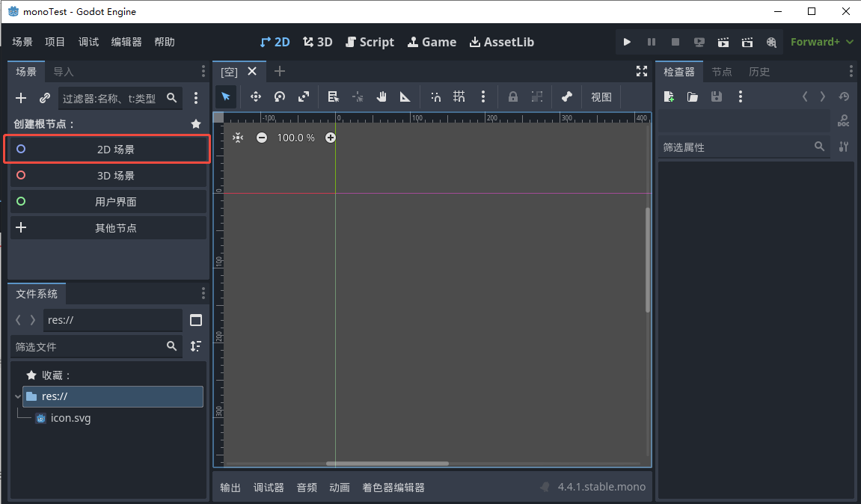Run the project with the play icon
861x504 pixels.
[627, 43]
